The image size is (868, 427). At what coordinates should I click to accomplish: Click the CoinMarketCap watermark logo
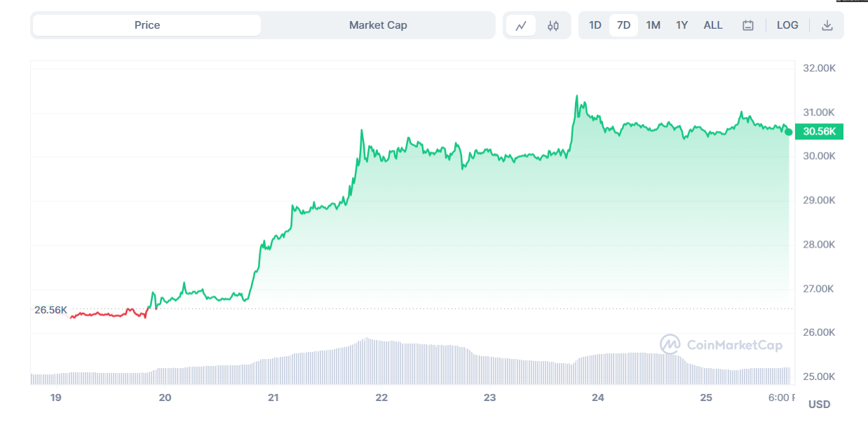(721, 344)
